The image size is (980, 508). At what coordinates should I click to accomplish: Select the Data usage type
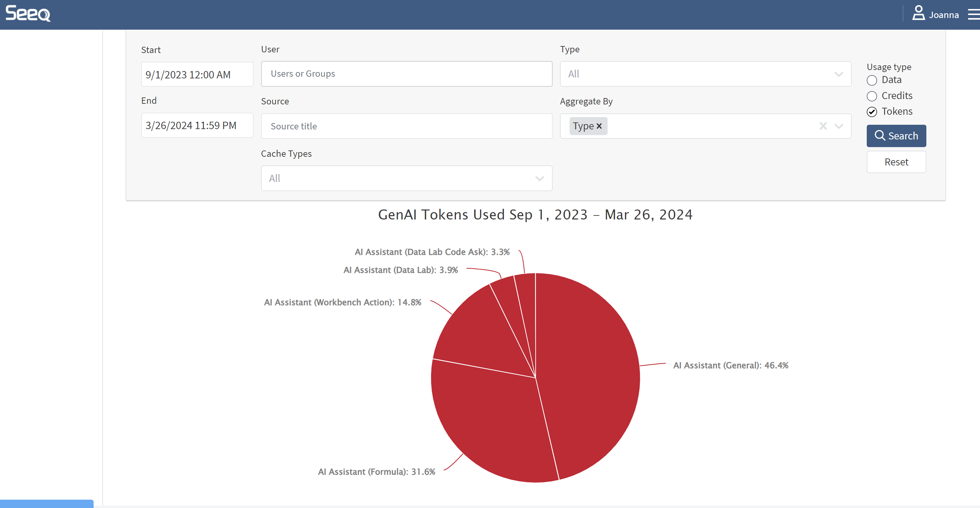(x=872, y=80)
